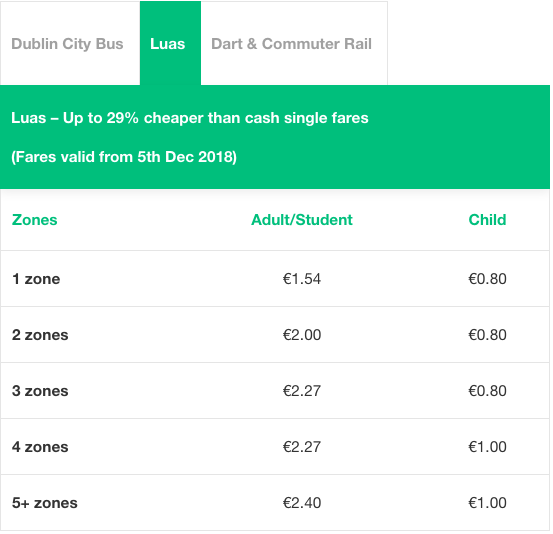Screen dimensions: 553x534
Task: Click the €2.40 adult fare for 5+ zones
Action: point(302,503)
